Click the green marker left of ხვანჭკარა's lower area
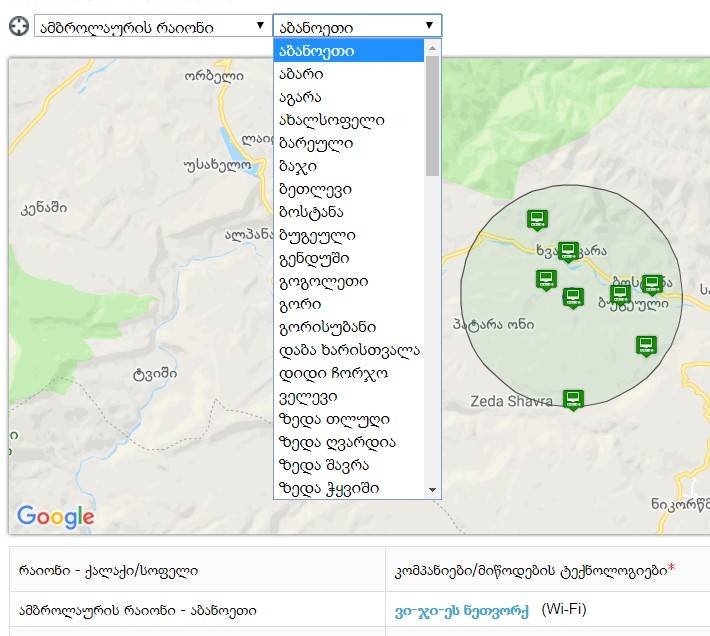 (x=547, y=280)
